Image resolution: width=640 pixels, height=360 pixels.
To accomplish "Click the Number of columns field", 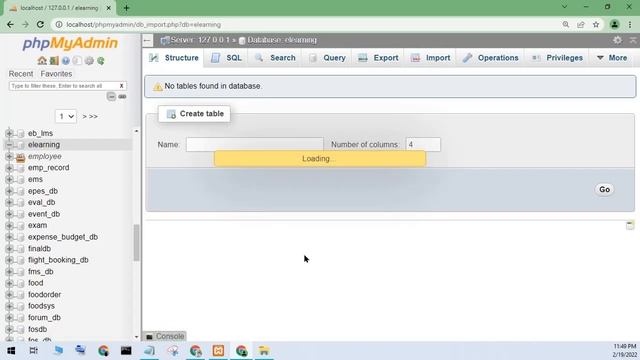I will pyautogui.click(x=423, y=144).
